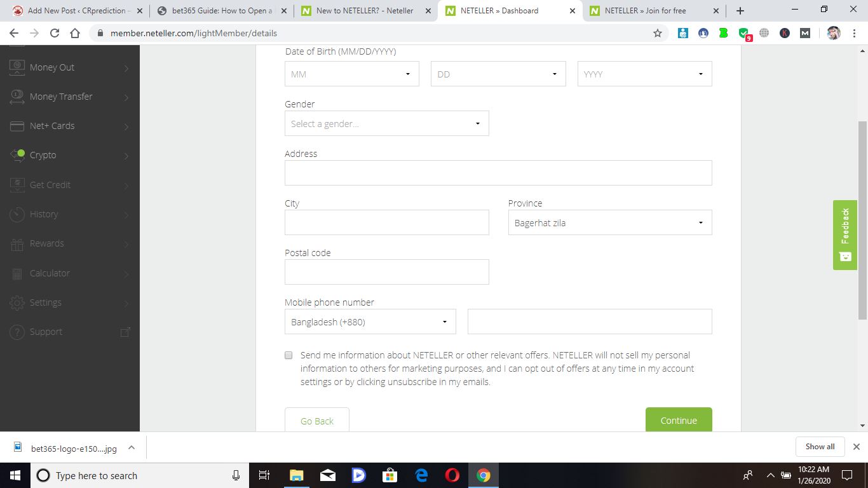This screenshot has height=488, width=868.
Task: Click the Money Out sidebar icon
Action: coord(17,67)
